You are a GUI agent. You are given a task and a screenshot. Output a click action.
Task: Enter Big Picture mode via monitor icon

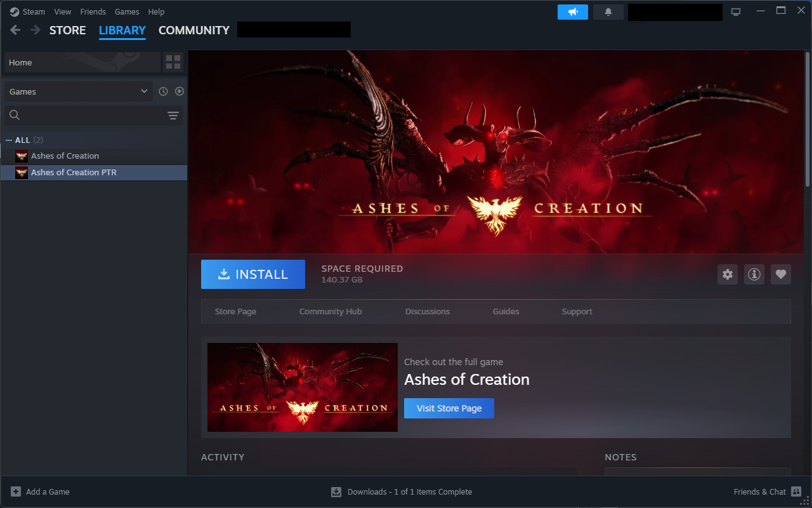tap(736, 11)
